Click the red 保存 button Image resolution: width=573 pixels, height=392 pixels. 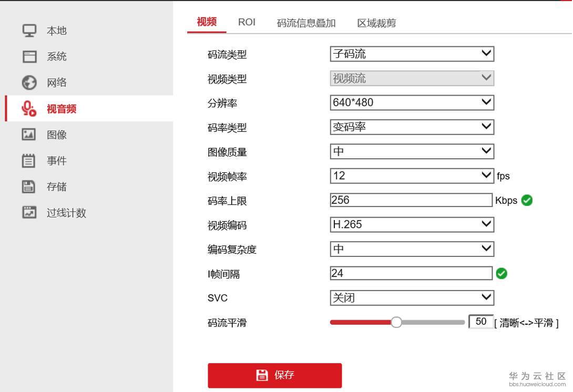pyautogui.click(x=275, y=375)
